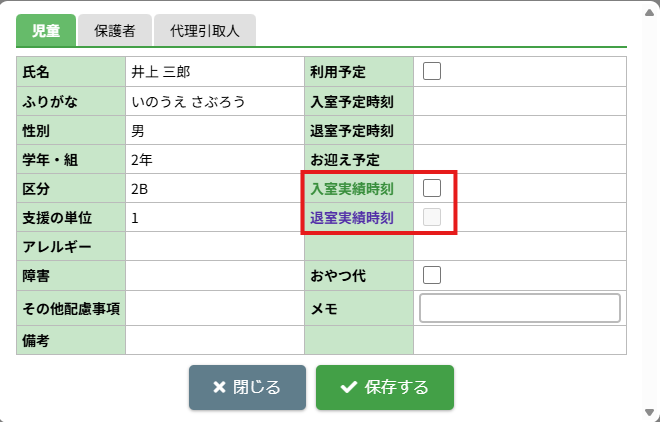Click the green 保存する button
The image size is (660, 422).
coord(385,387)
